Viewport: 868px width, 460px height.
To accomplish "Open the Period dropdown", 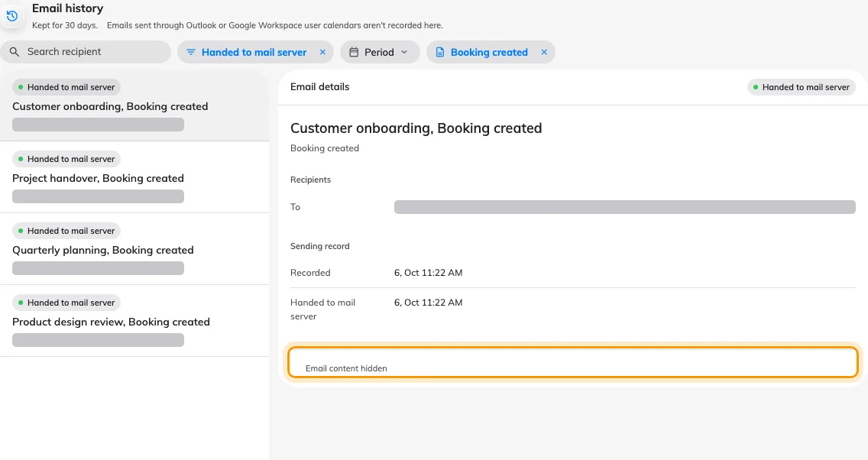I will pos(380,52).
